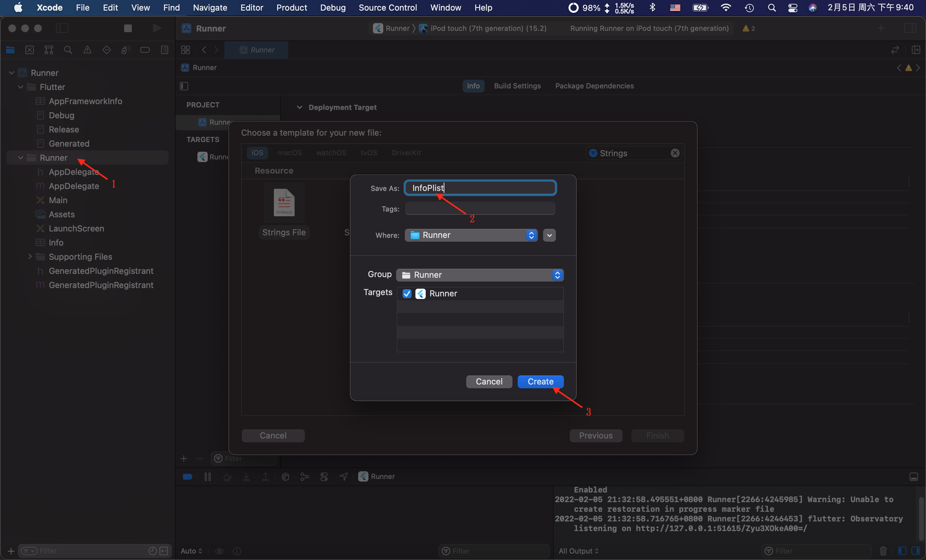Open the Where Runner folder popup
This screenshot has width=926, height=560.
471,235
